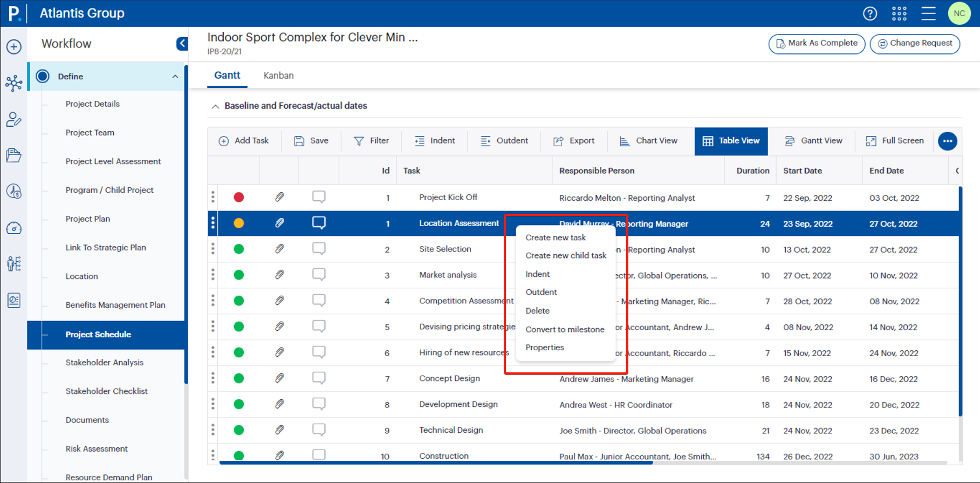The width and height of the screenshot is (980, 483).
Task: Open the Filter tool
Action: pos(371,141)
